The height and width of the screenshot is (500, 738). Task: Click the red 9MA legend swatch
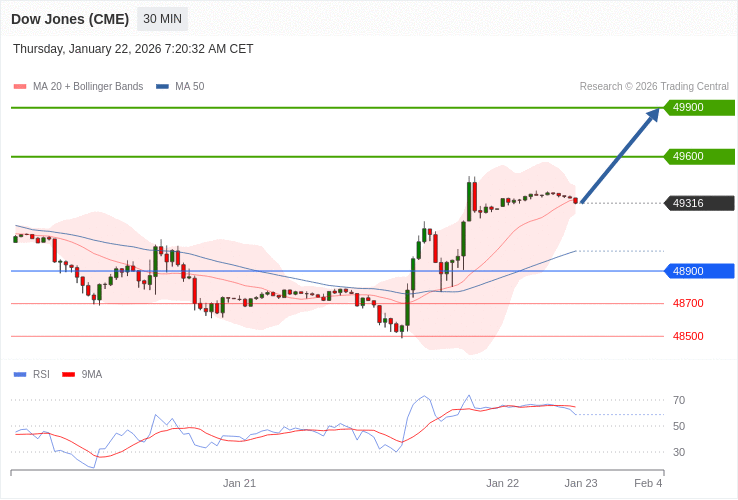pyautogui.click(x=69, y=375)
